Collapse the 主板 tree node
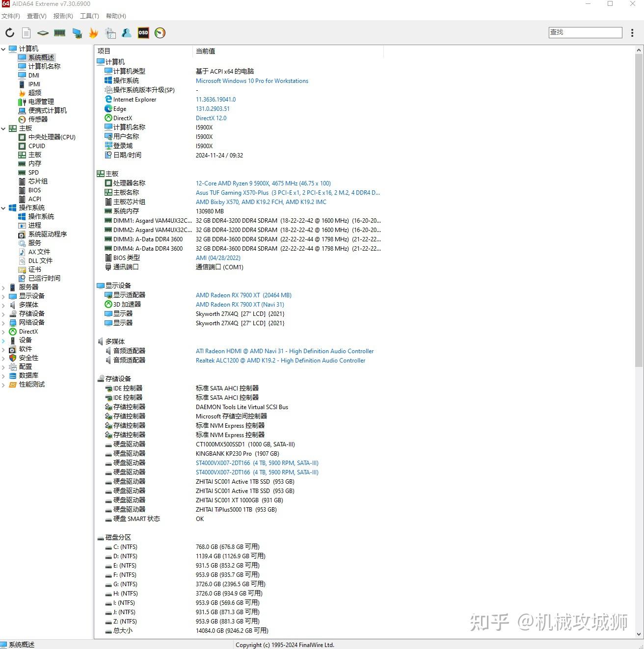The width and height of the screenshot is (644, 649). click(x=3, y=129)
